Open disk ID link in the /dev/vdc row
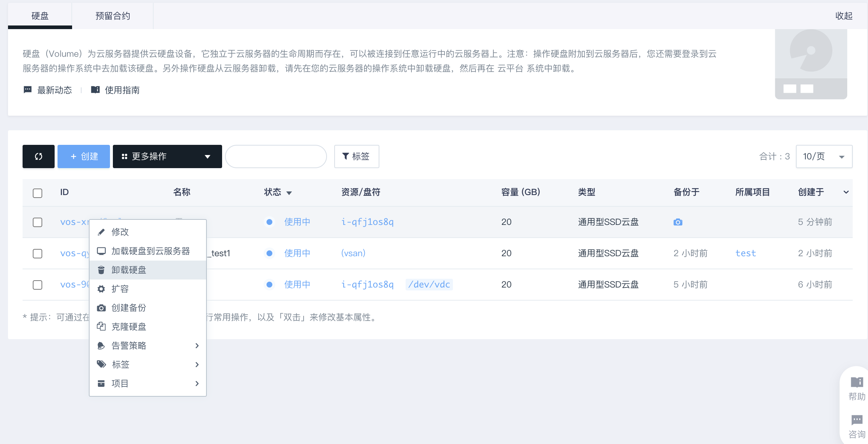Image resolution: width=868 pixels, height=444 pixels. [x=75, y=285]
